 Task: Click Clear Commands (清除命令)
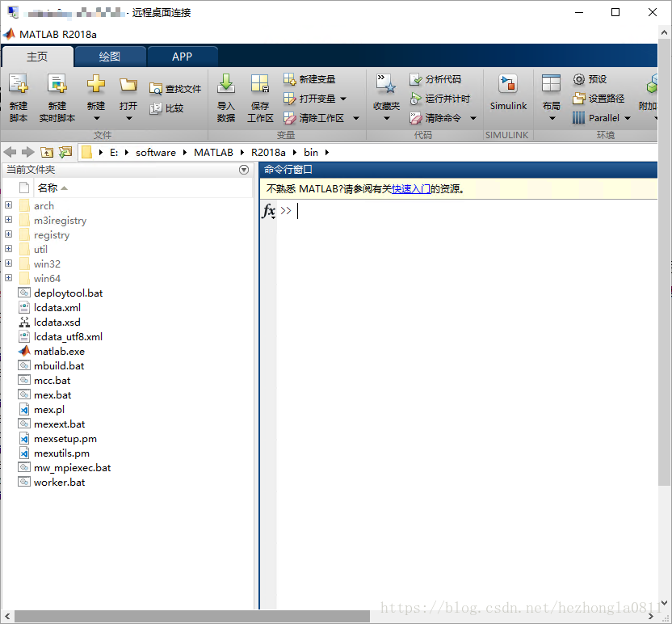point(435,118)
